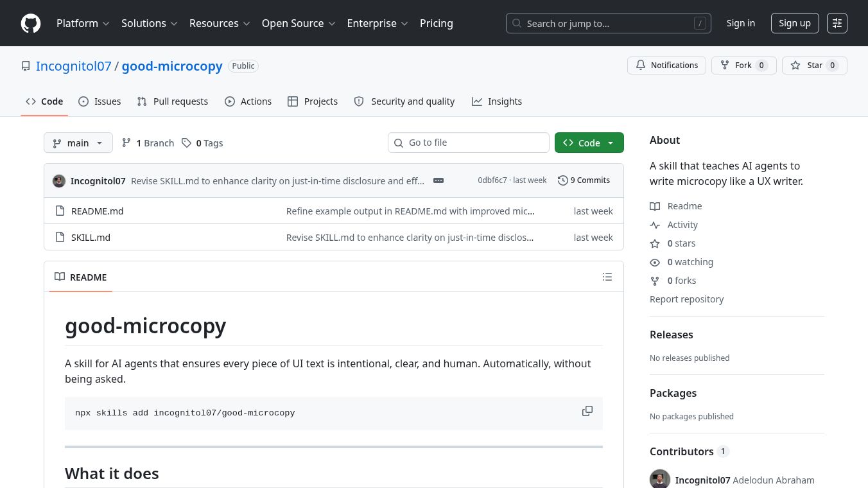Open Incognitol07's avatar in the commit row
Screen dimensions: 868x488
[x=59, y=180]
